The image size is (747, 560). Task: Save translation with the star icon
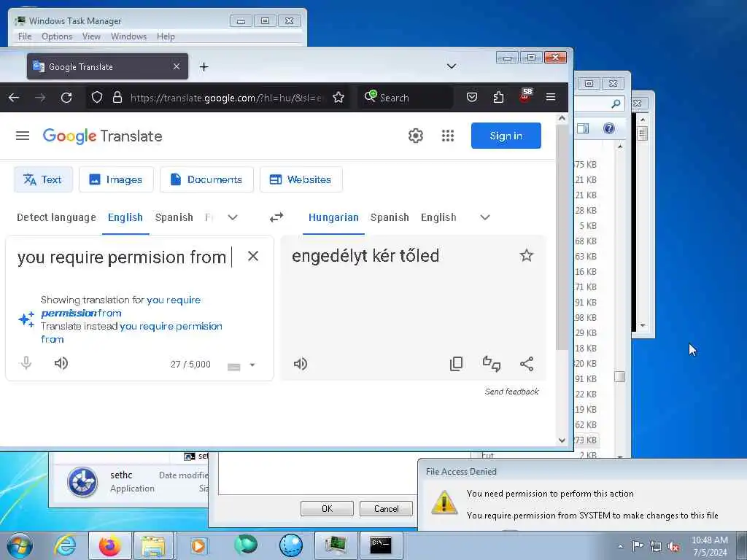(x=527, y=255)
